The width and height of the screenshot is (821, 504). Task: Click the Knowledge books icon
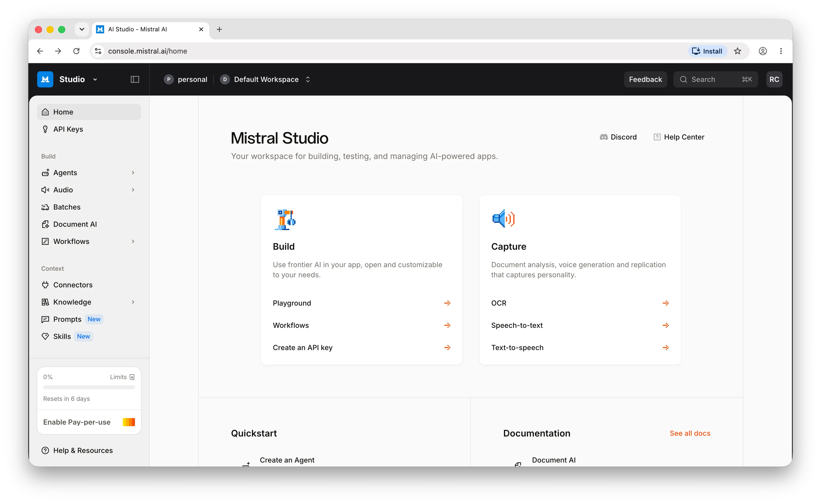[45, 302]
